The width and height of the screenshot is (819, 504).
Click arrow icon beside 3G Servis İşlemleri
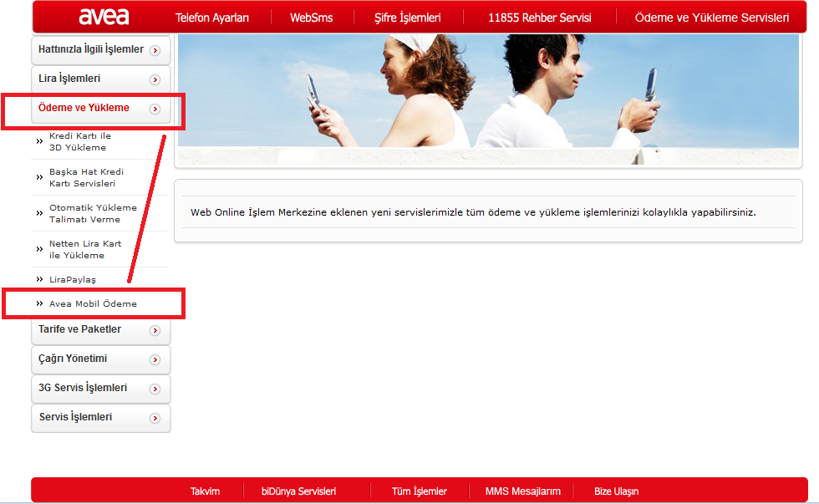(x=155, y=389)
